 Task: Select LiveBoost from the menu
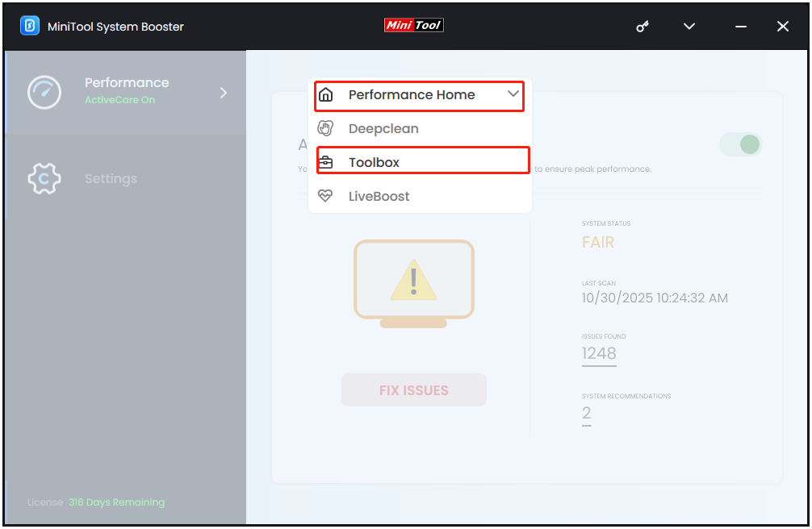click(x=379, y=195)
